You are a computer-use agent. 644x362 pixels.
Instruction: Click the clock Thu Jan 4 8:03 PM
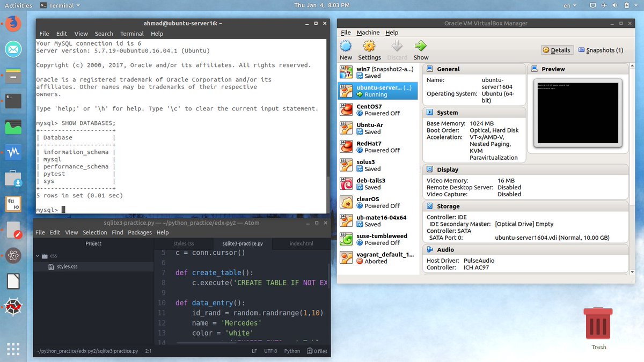(x=321, y=5)
